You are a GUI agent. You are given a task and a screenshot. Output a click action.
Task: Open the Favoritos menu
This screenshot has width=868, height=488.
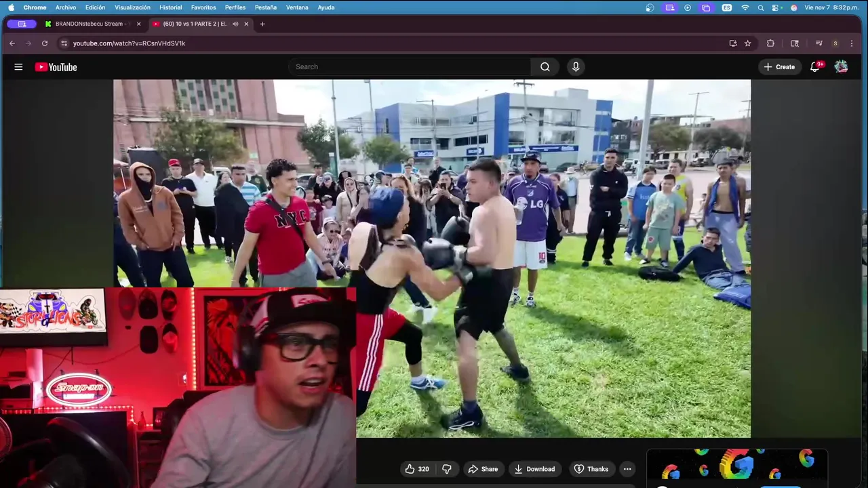203,7
